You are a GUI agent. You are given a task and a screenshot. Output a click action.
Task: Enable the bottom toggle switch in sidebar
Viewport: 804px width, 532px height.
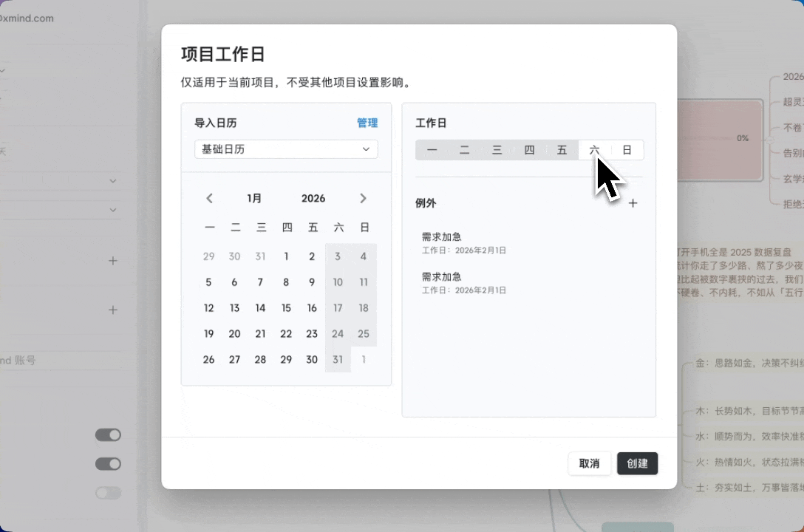point(108,493)
